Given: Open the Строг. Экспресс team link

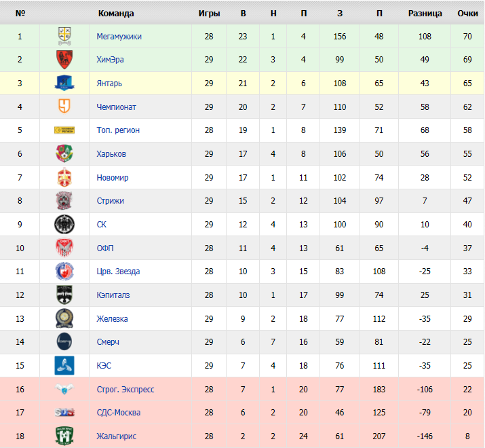Looking at the screenshot, I should 125,389.
